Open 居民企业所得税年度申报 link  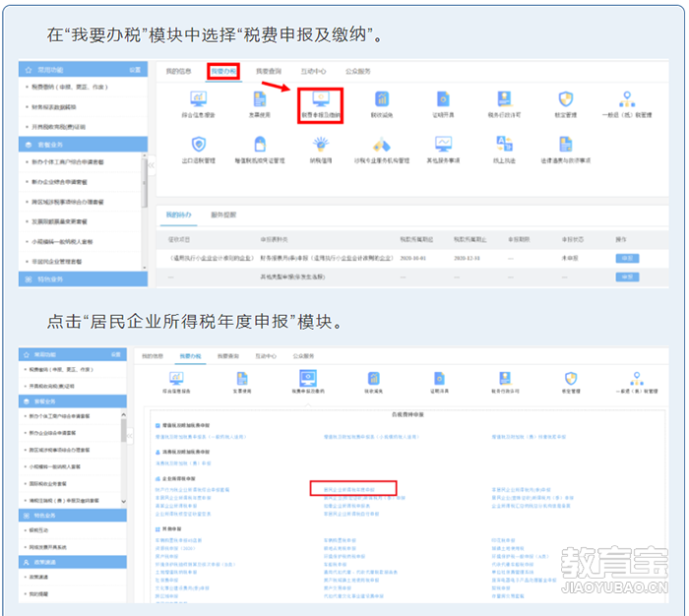pos(349,489)
